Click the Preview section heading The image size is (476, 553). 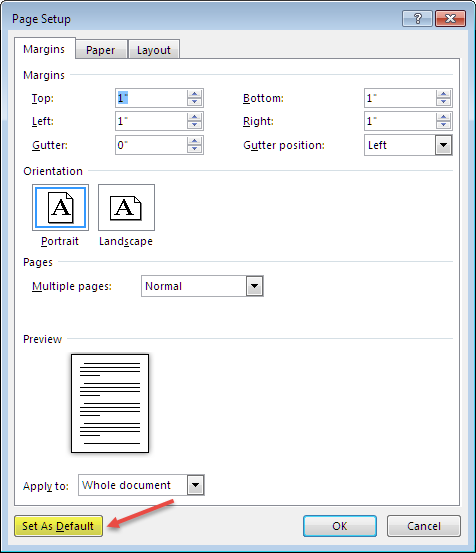coord(42,339)
